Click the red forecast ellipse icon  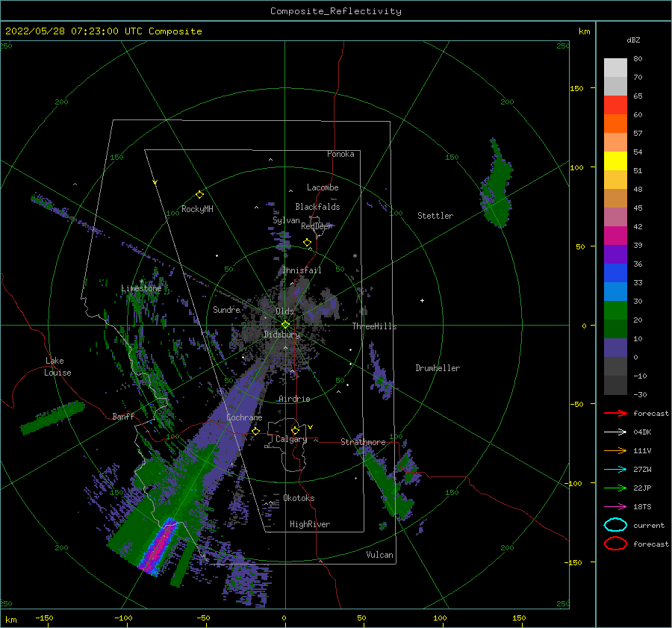click(x=615, y=544)
